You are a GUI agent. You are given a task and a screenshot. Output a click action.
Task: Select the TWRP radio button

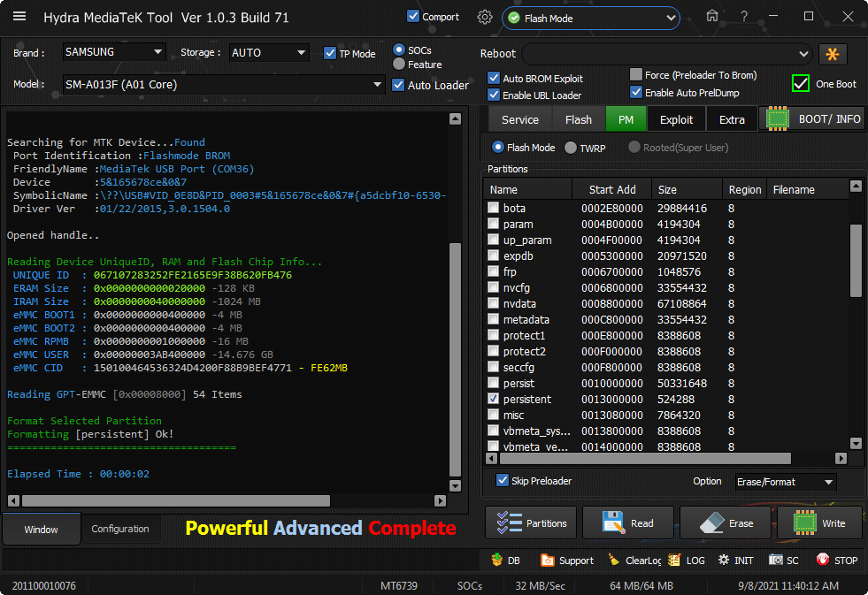(570, 148)
